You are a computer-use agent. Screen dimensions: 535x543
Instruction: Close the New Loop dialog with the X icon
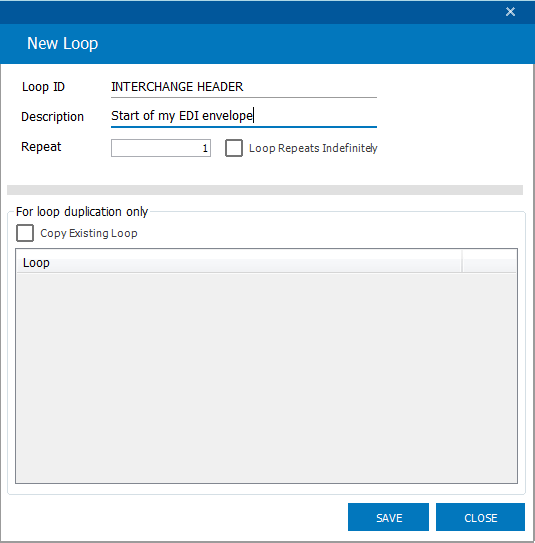510,12
